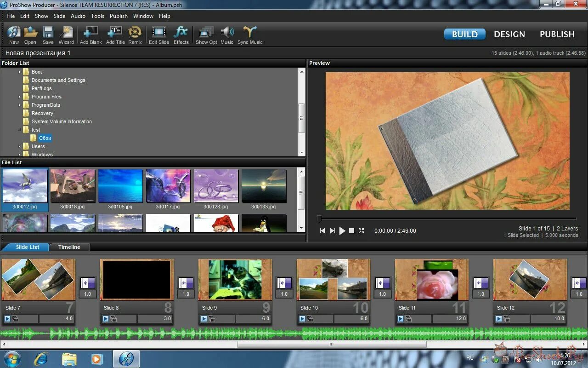Viewport: 588px width, 368px height.
Task: Click transition time 1.0 after Slide 9
Action: pyautogui.click(x=284, y=294)
